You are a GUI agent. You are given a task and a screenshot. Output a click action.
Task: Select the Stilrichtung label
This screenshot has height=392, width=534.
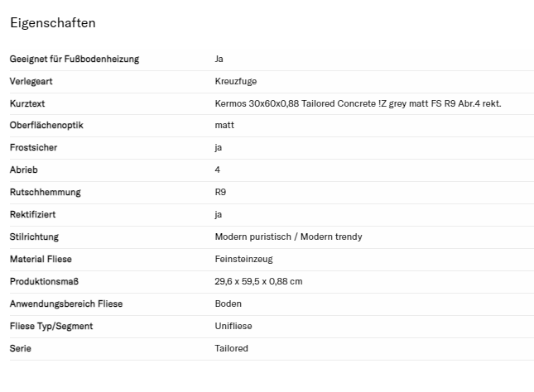coord(34,237)
